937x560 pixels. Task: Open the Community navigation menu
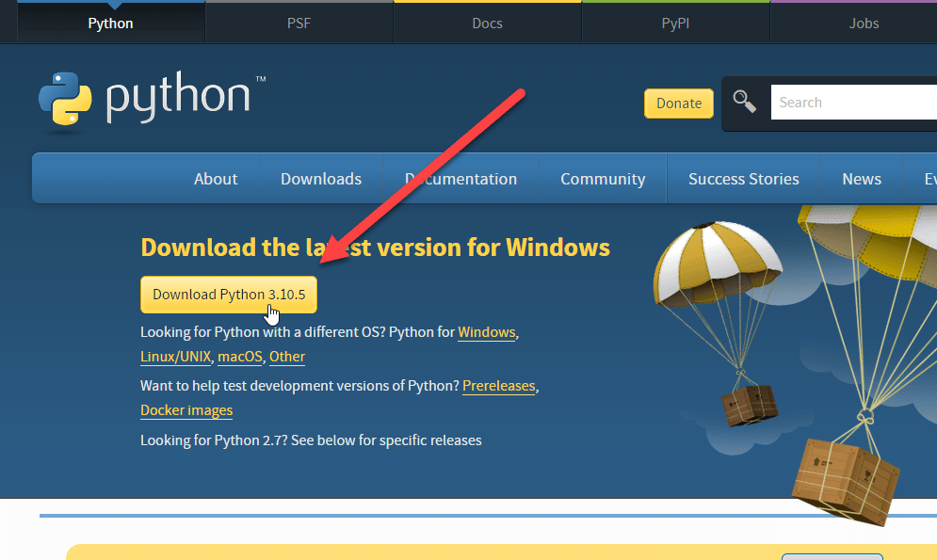[603, 179]
